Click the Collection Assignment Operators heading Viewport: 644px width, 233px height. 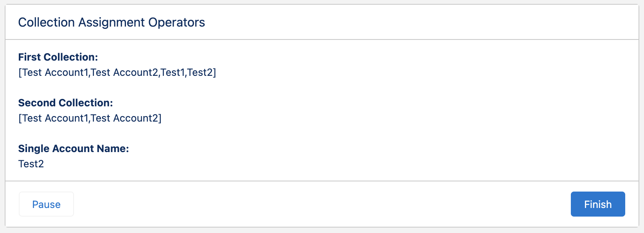click(112, 23)
